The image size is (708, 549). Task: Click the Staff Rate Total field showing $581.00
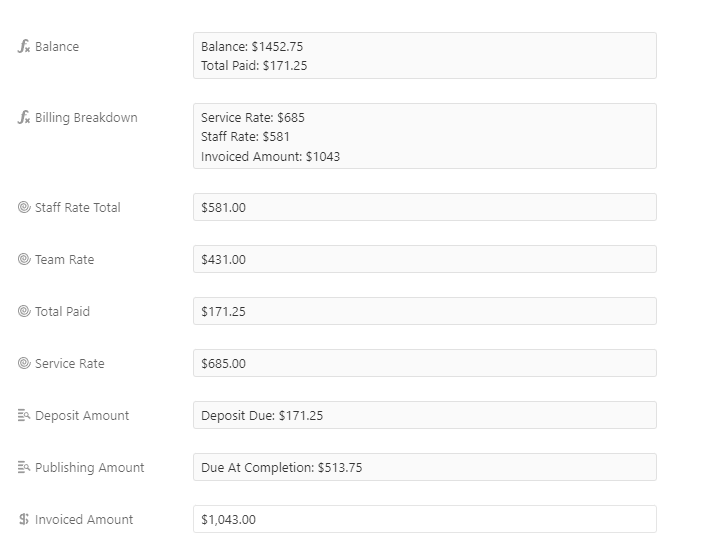[425, 207]
